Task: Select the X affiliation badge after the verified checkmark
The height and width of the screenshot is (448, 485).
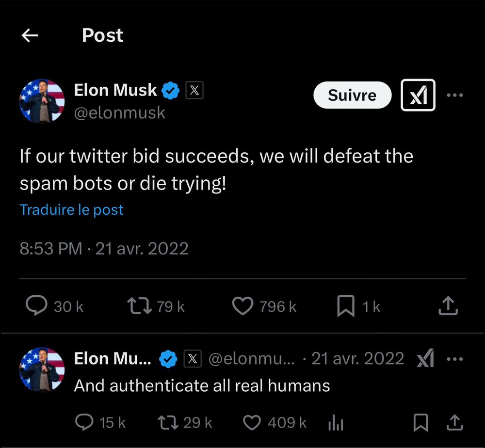Action: [x=194, y=90]
